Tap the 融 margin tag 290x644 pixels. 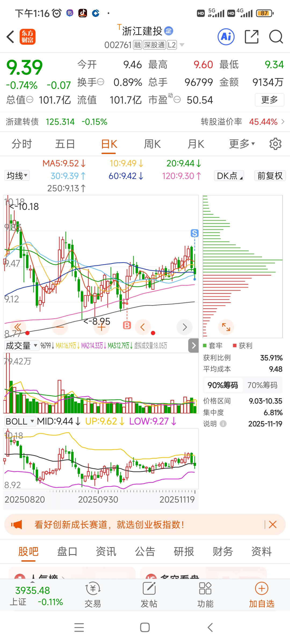click(137, 45)
